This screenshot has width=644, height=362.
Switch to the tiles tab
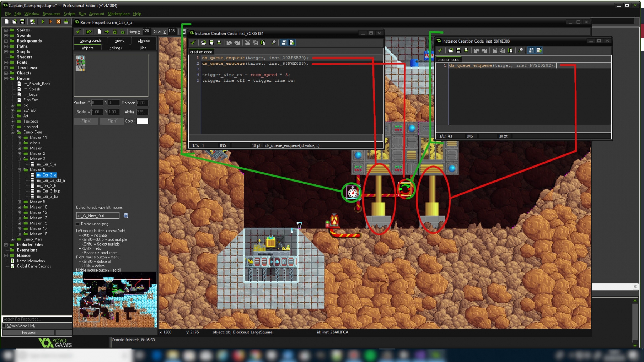pyautogui.click(x=143, y=48)
